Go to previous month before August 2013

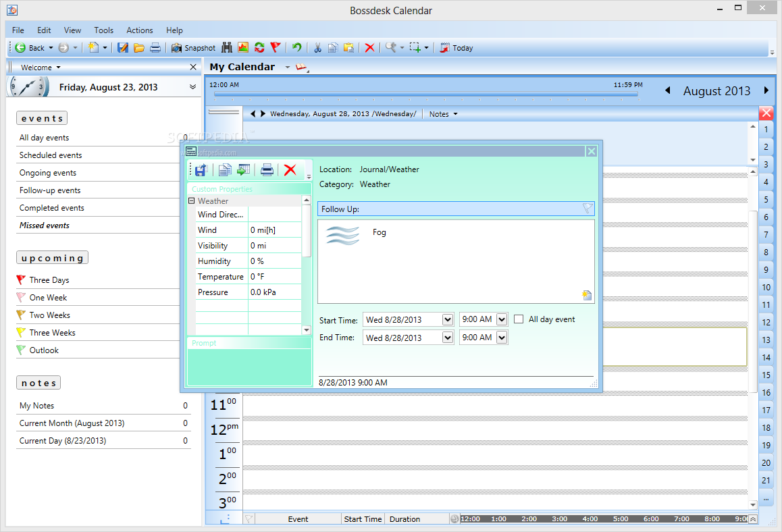click(x=668, y=90)
